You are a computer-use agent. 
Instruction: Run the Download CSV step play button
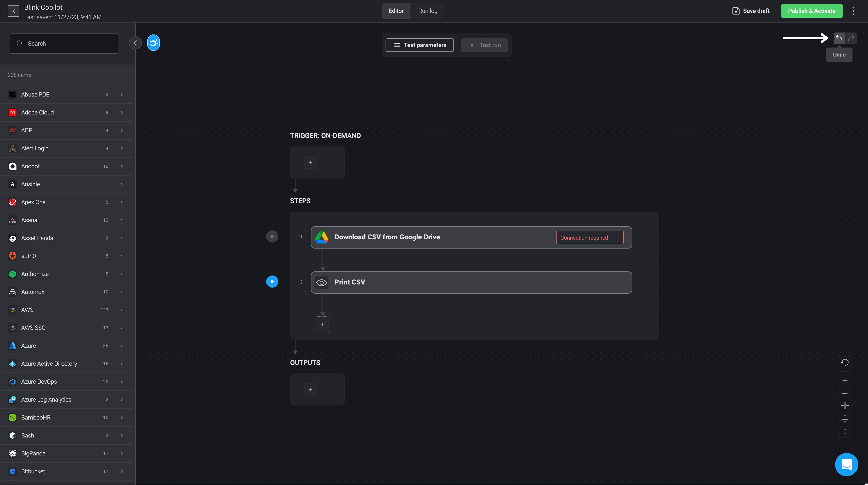(272, 236)
